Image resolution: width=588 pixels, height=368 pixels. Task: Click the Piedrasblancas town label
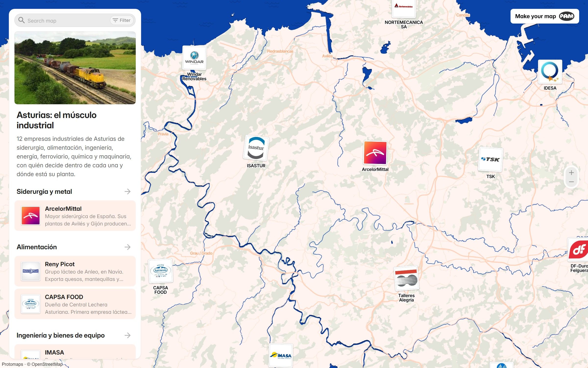coord(280,51)
